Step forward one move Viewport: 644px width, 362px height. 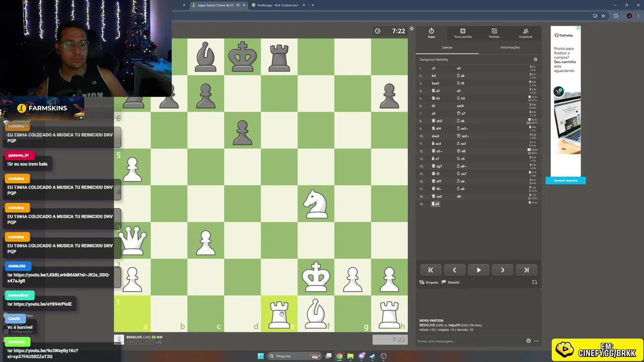502,270
